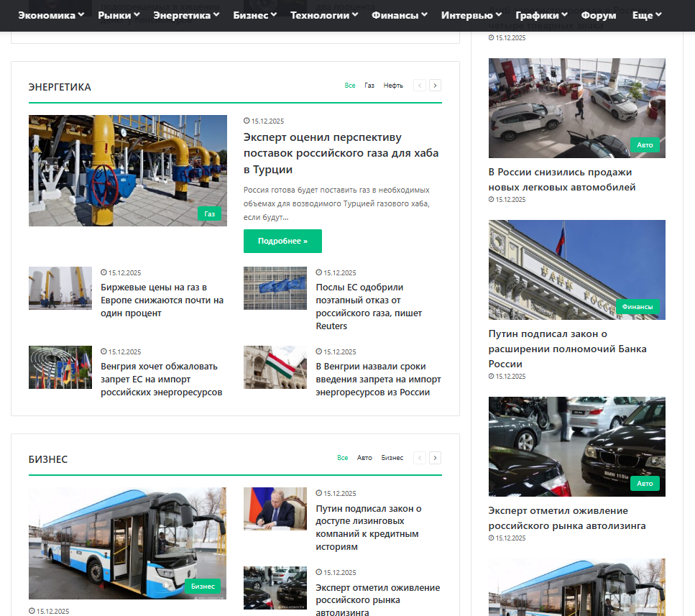
Task: Open sidebar BMW cars image
Action: [x=576, y=446]
